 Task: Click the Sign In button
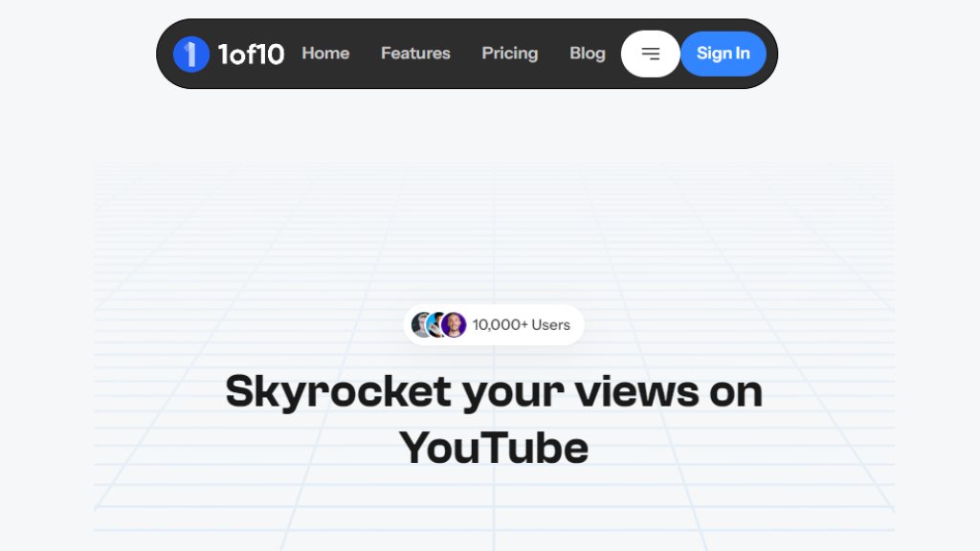coord(724,54)
